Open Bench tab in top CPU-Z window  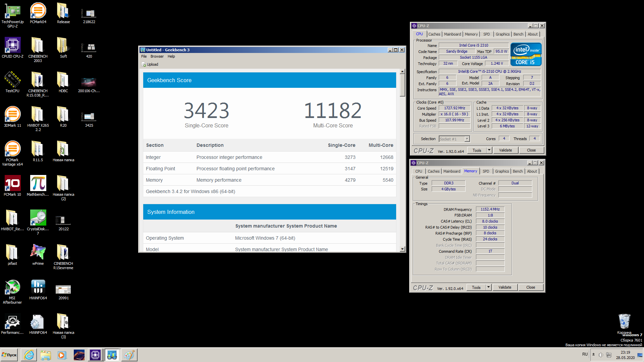(518, 34)
